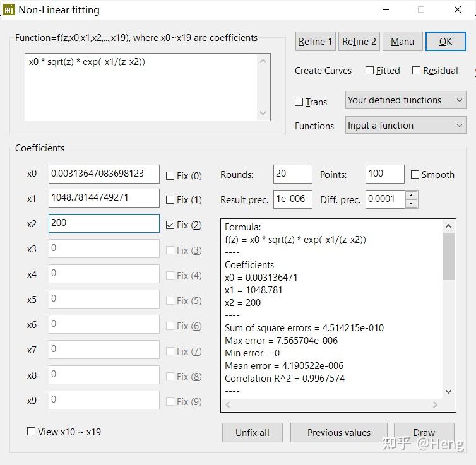This screenshot has height=465, width=476.
Task: Toggle the Trans checkbox
Action: point(299,102)
